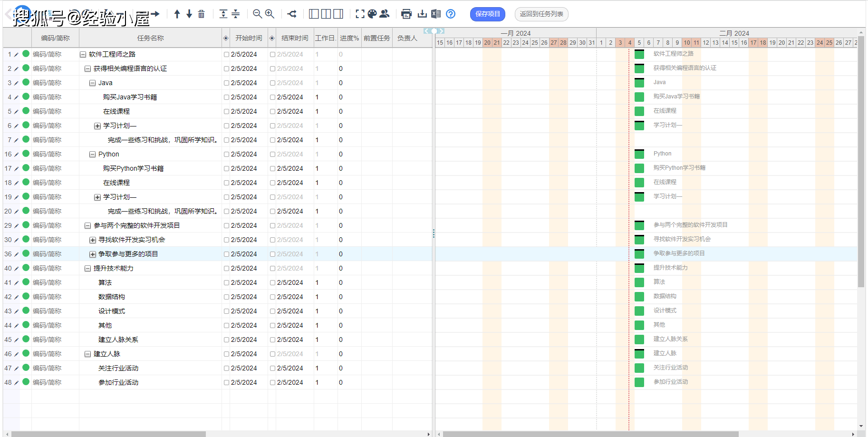Click the expand all rows icon

(x=223, y=14)
